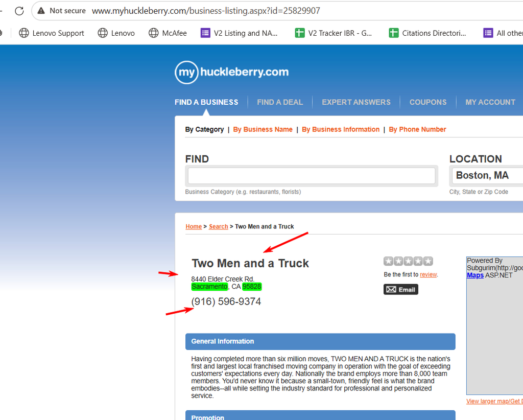Open the McAfee bookmark
Viewport: 523px width, 420px height.
pos(168,33)
